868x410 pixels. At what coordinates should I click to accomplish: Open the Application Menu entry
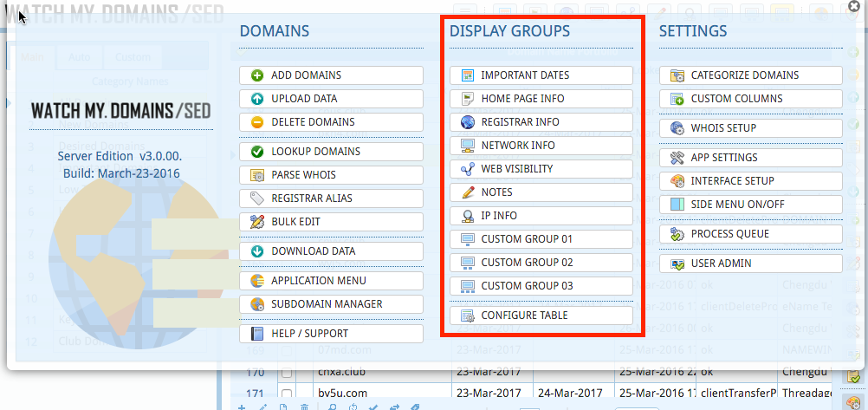pyautogui.click(x=331, y=280)
